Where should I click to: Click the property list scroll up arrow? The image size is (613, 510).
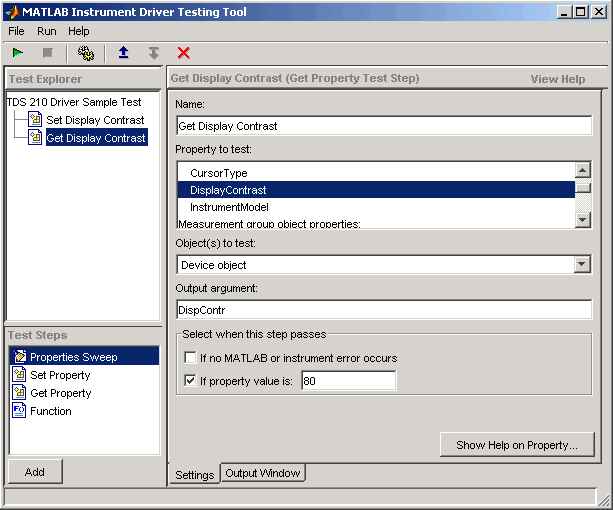click(583, 170)
